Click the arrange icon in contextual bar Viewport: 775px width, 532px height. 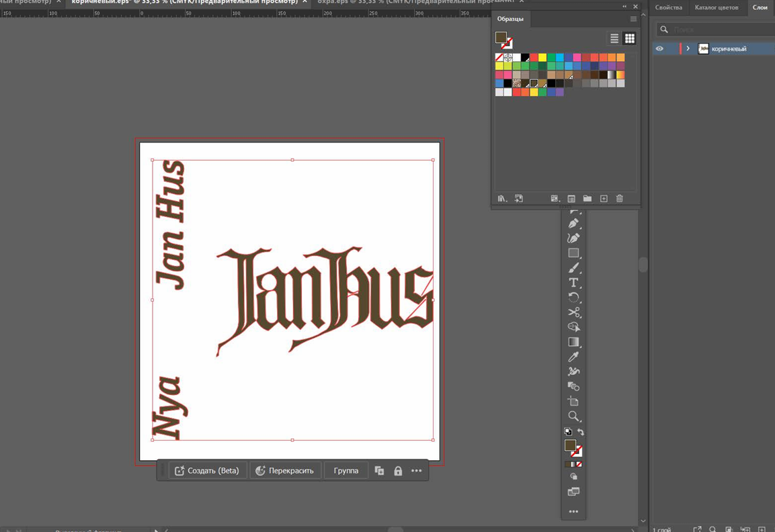point(379,471)
